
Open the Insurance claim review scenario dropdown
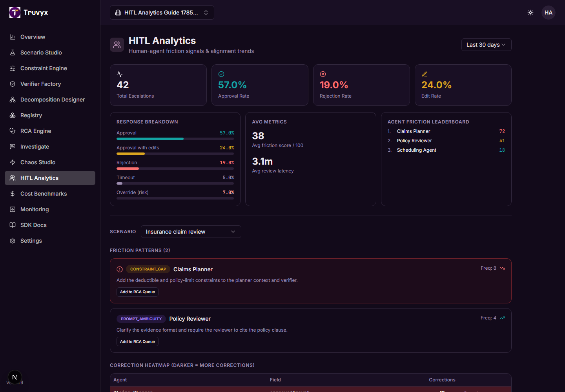[x=191, y=232]
